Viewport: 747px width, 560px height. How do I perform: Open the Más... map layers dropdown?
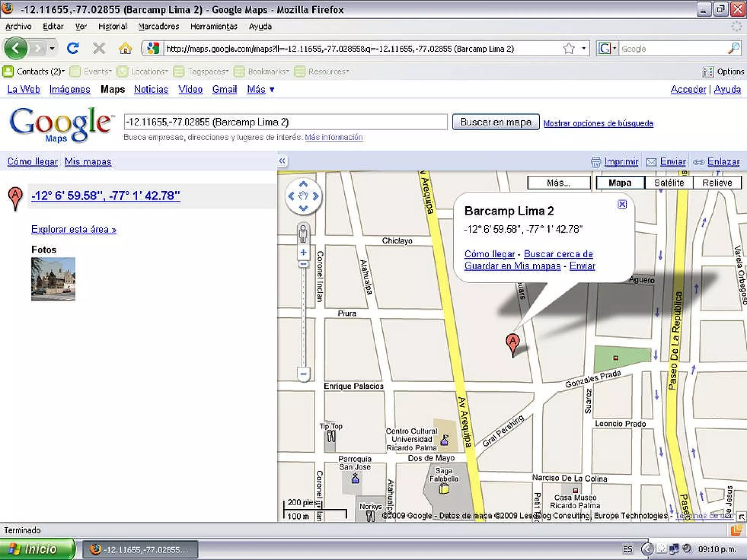[x=558, y=183]
